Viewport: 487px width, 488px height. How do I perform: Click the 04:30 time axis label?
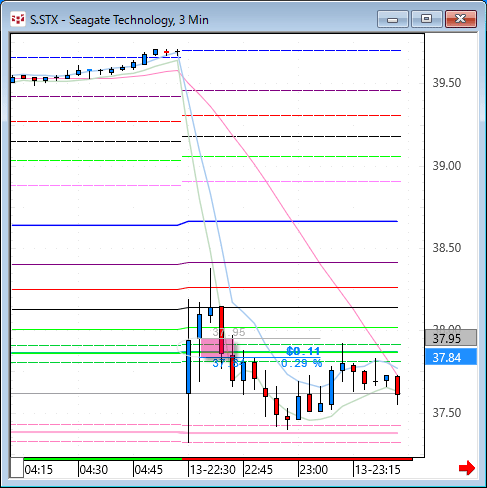tap(94, 470)
